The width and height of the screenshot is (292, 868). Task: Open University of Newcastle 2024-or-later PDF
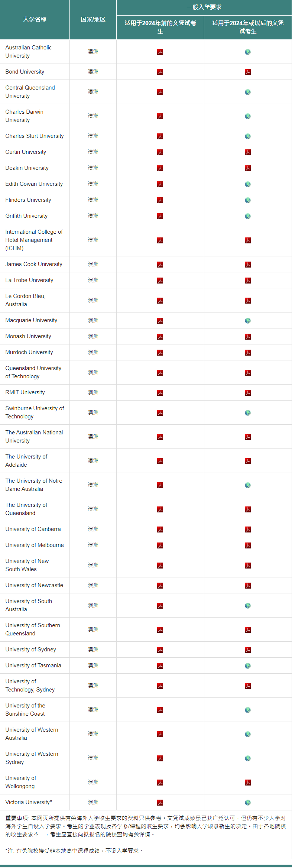pos(248,586)
